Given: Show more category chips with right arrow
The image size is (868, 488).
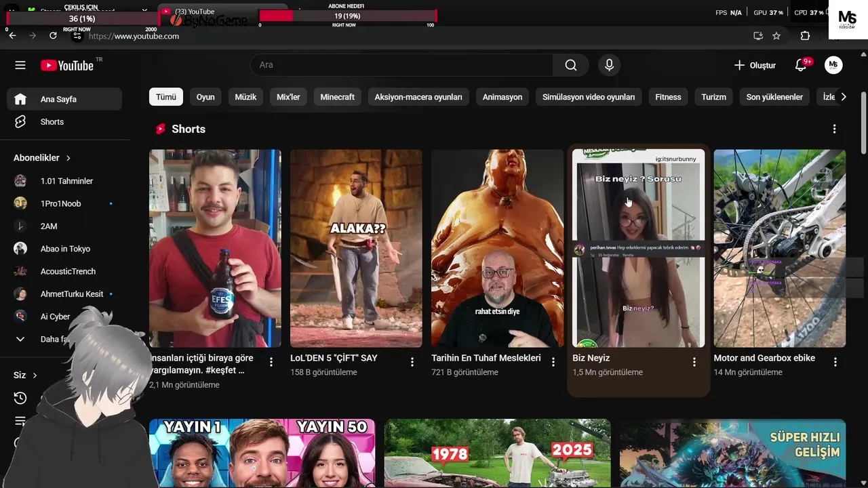Looking at the screenshot, I should click(843, 97).
